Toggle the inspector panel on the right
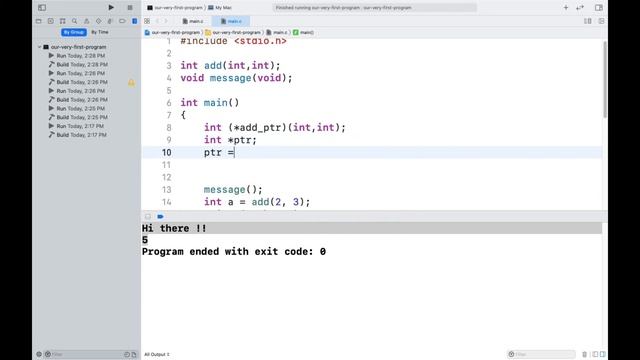 point(598,7)
